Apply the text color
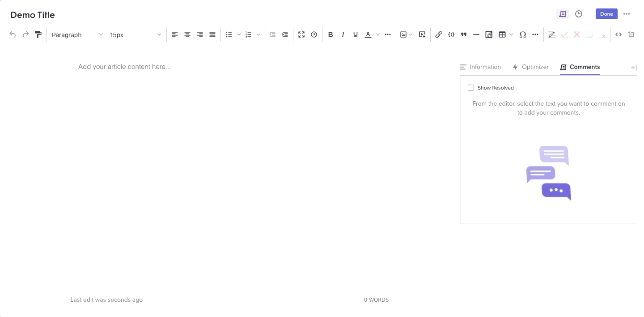This screenshot has height=317, width=644. pyautogui.click(x=368, y=34)
